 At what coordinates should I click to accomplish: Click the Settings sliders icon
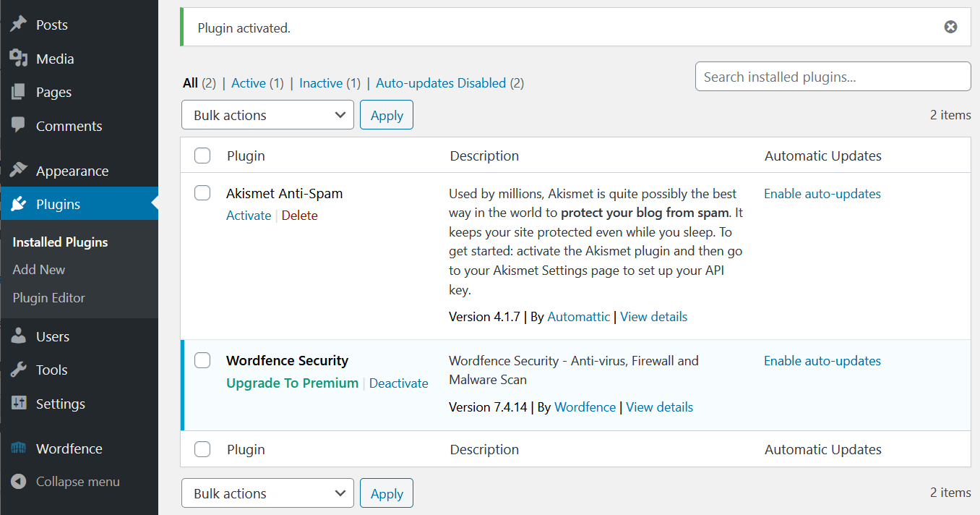pyautogui.click(x=19, y=404)
